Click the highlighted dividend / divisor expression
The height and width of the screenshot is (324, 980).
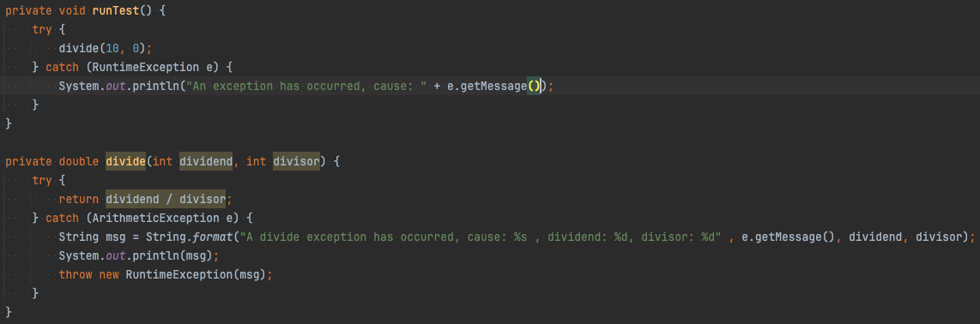[166, 199]
